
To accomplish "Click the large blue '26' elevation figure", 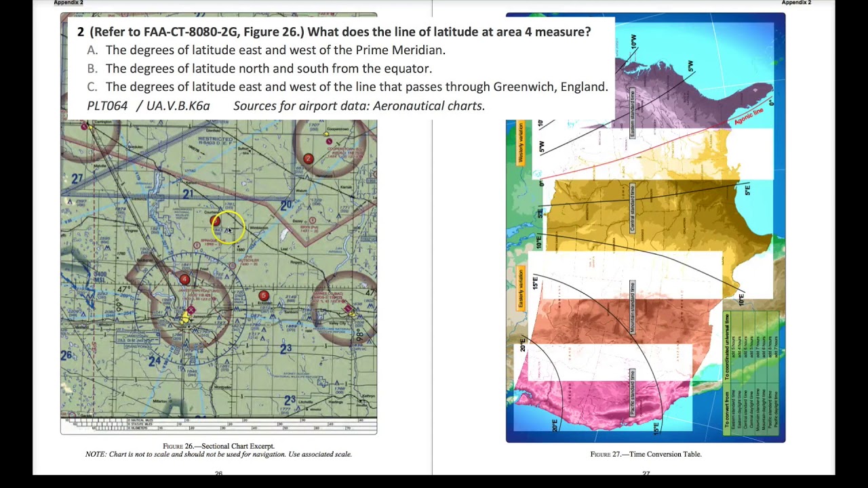I will click(x=66, y=355).
